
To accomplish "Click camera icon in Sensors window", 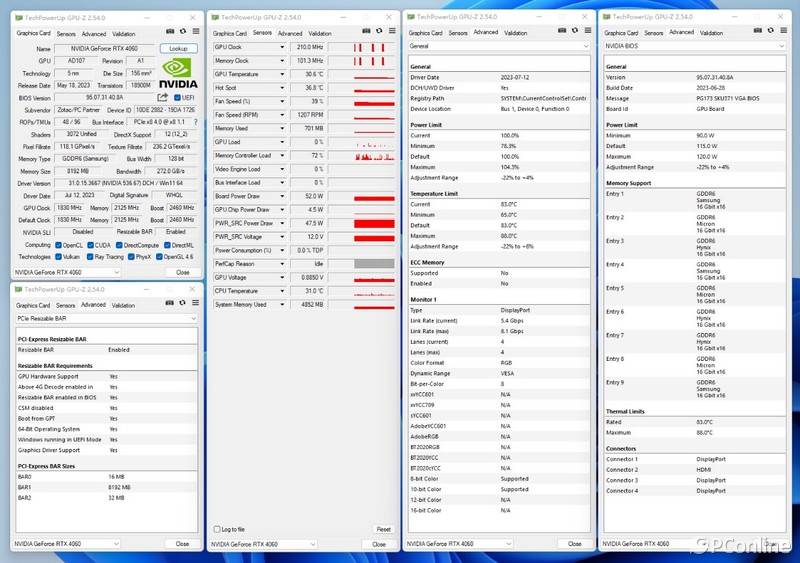I will 366,31.
